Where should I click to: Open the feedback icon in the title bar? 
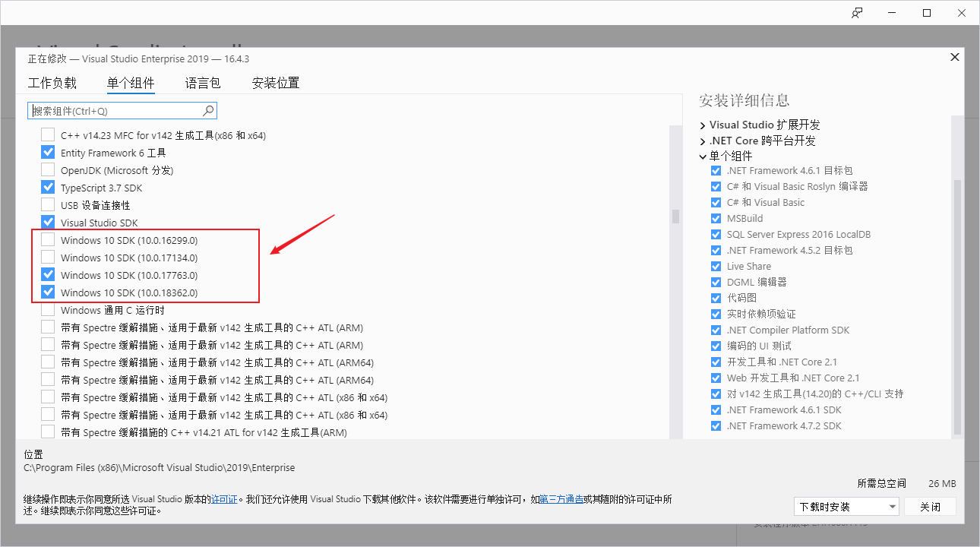(x=857, y=13)
